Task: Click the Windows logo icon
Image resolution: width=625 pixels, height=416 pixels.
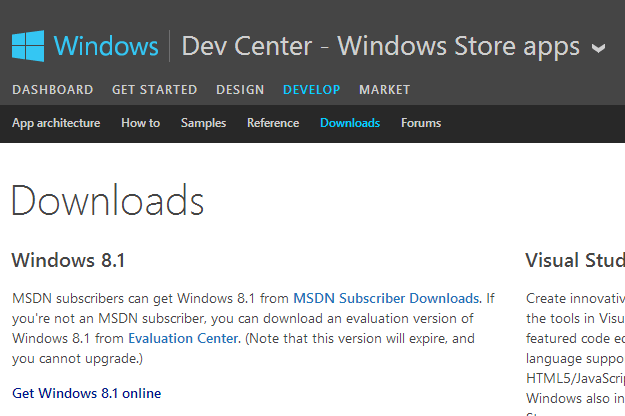Action: pos(28,46)
